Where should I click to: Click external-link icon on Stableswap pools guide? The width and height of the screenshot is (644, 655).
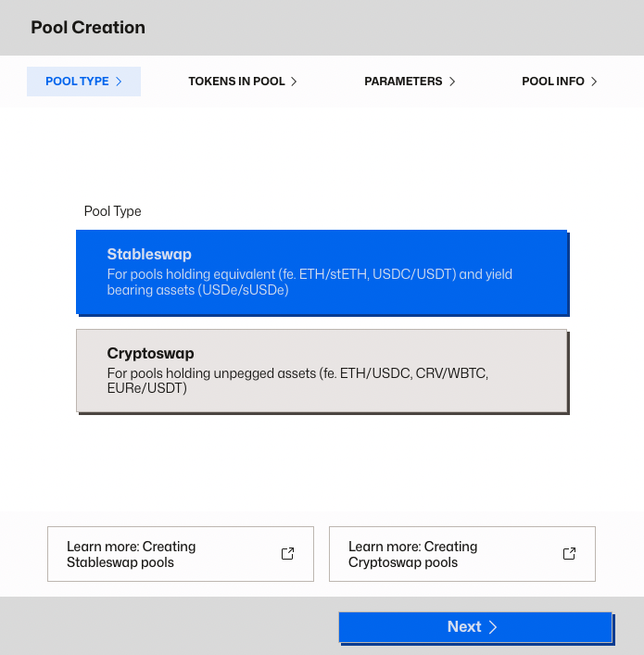coord(287,554)
